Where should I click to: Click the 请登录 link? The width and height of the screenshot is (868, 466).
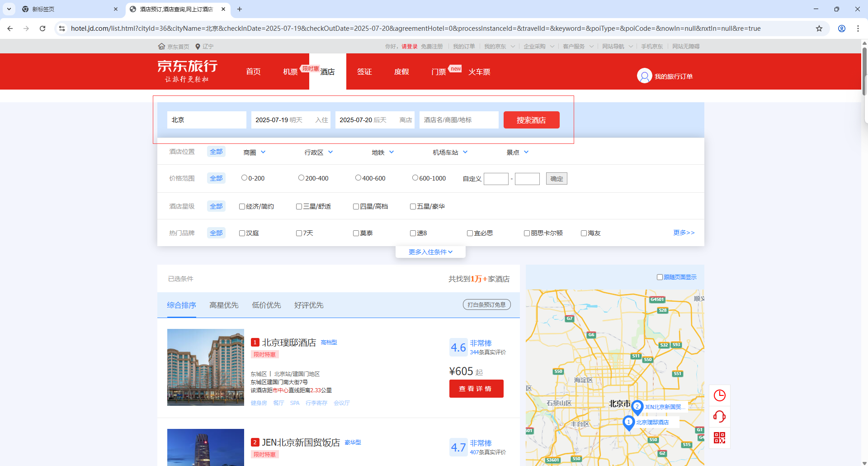(x=410, y=46)
